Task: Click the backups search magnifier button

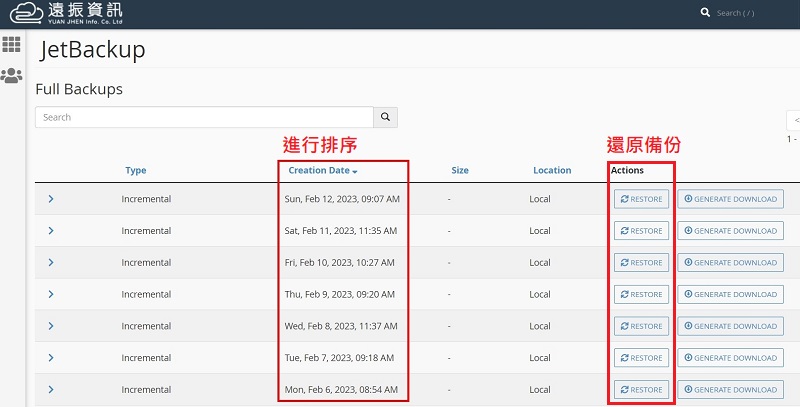Action: (x=385, y=117)
